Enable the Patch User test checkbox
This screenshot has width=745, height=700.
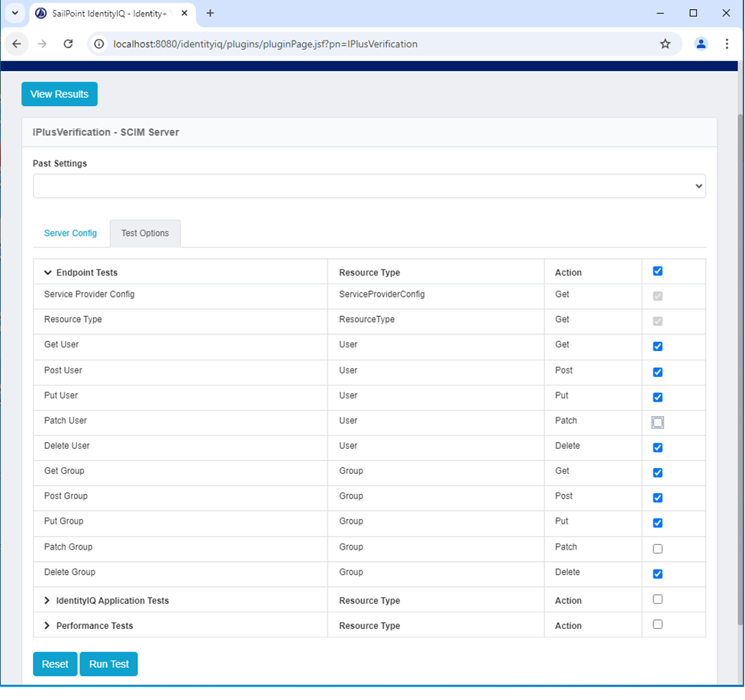(658, 422)
